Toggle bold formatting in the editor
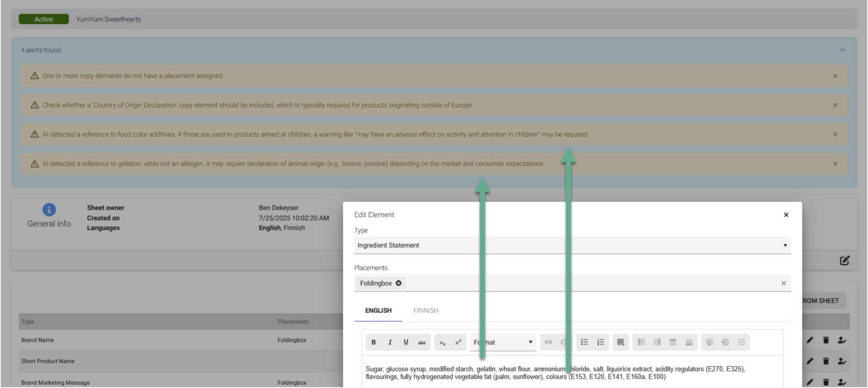The image size is (868, 388). pos(373,342)
